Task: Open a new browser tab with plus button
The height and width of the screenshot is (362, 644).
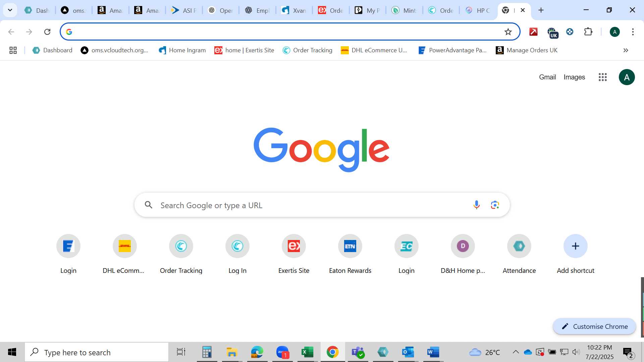Action: tap(541, 10)
